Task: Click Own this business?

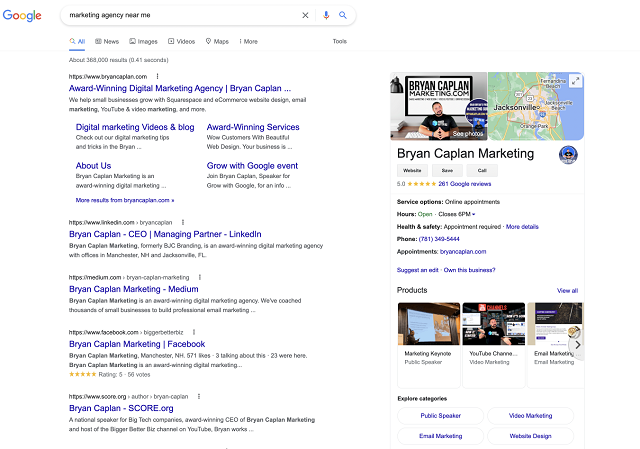Action: tap(469, 270)
